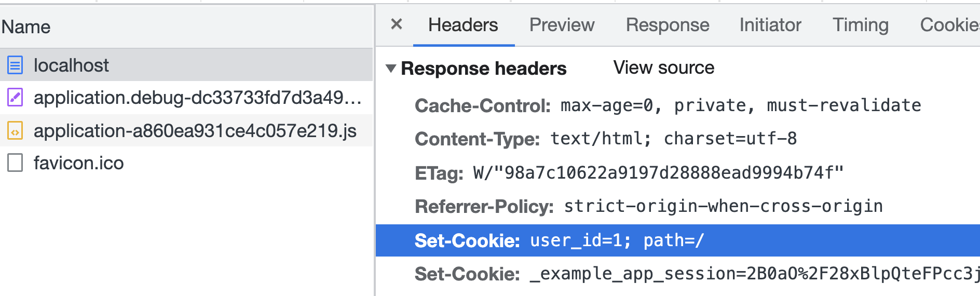Click the JavaScript file icon
Viewport: 980px width, 296px height.
click(15, 131)
